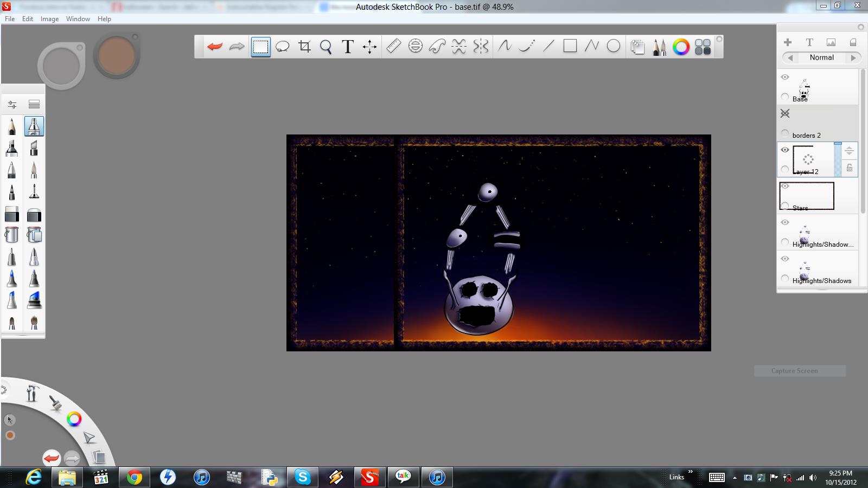Add a text layer in layer editor
This screenshot has width=868, height=488.
pyautogui.click(x=809, y=42)
